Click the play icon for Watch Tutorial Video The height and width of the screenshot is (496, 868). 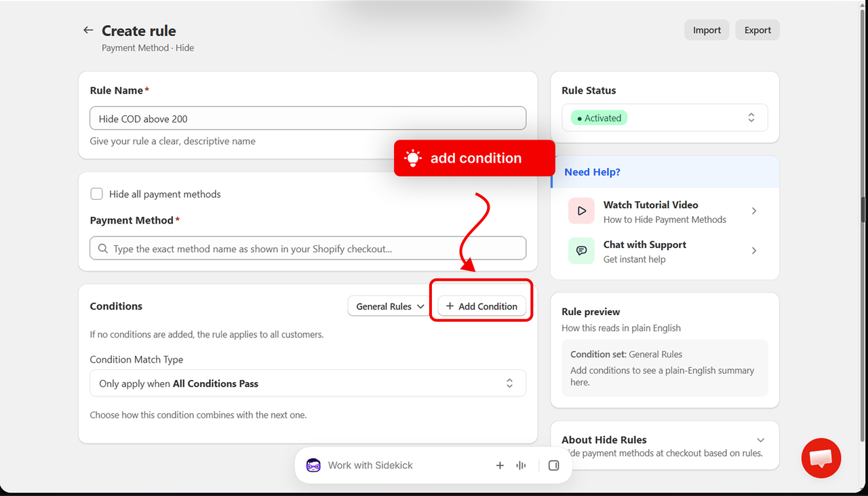(x=581, y=211)
